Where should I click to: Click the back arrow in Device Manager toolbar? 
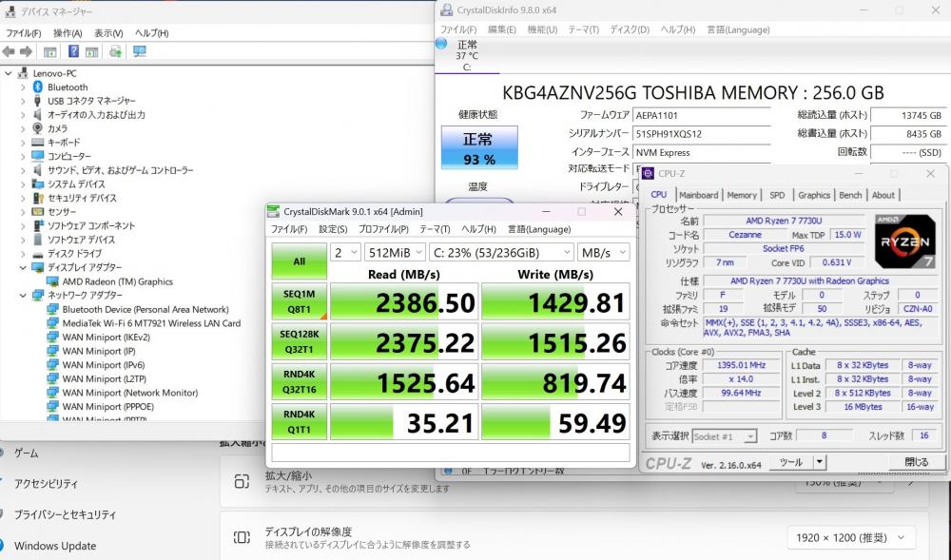click(9, 51)
